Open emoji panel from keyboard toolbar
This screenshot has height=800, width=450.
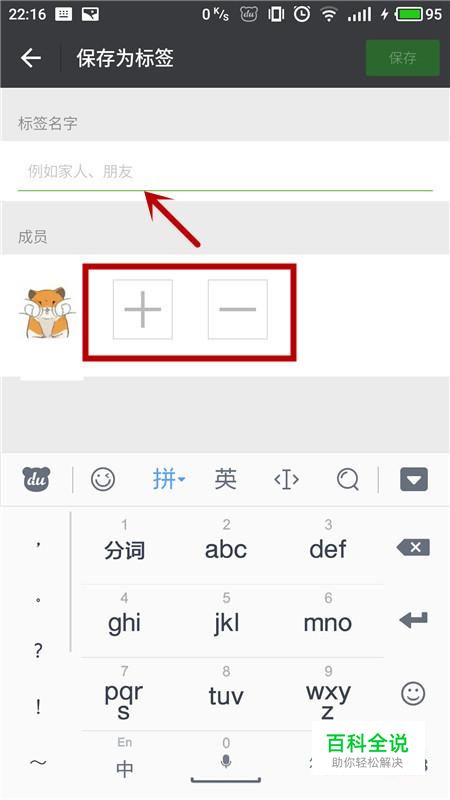[103, 479]
